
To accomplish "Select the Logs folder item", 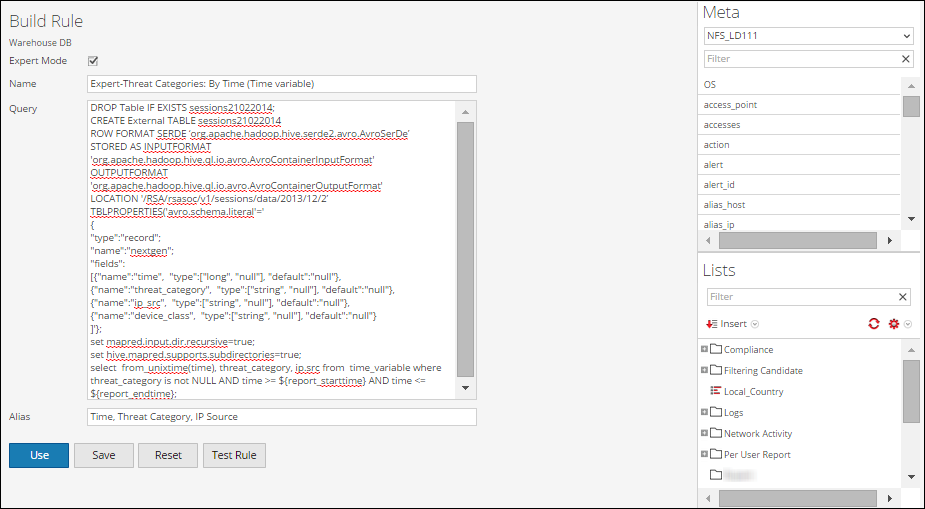I will [x=734, y=413].
